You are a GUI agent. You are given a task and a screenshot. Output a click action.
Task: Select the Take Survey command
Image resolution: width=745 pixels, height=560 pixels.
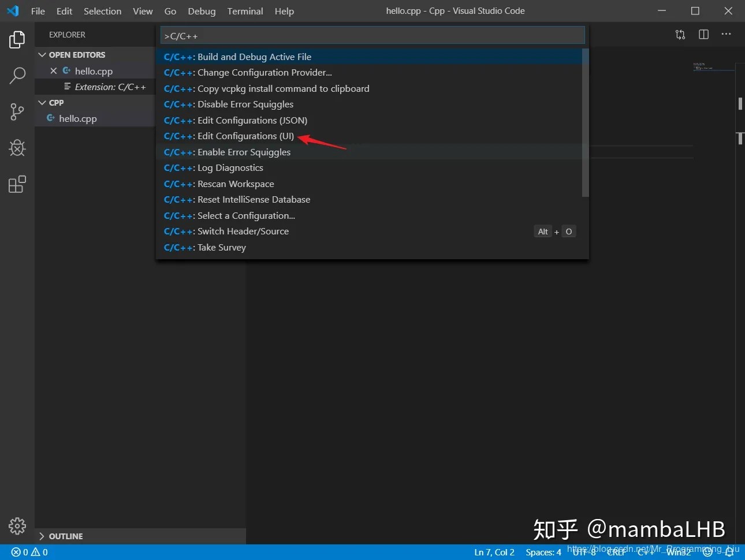[x=369, y=247]
